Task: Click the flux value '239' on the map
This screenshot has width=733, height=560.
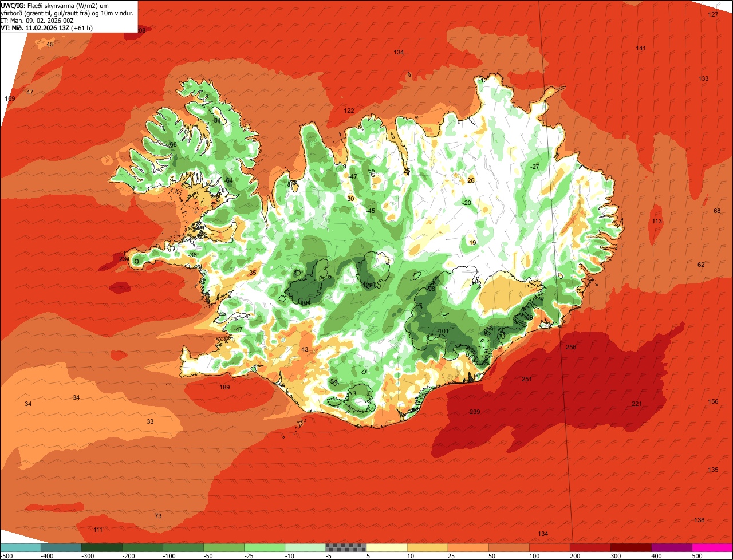Action: tap(475, 412)
